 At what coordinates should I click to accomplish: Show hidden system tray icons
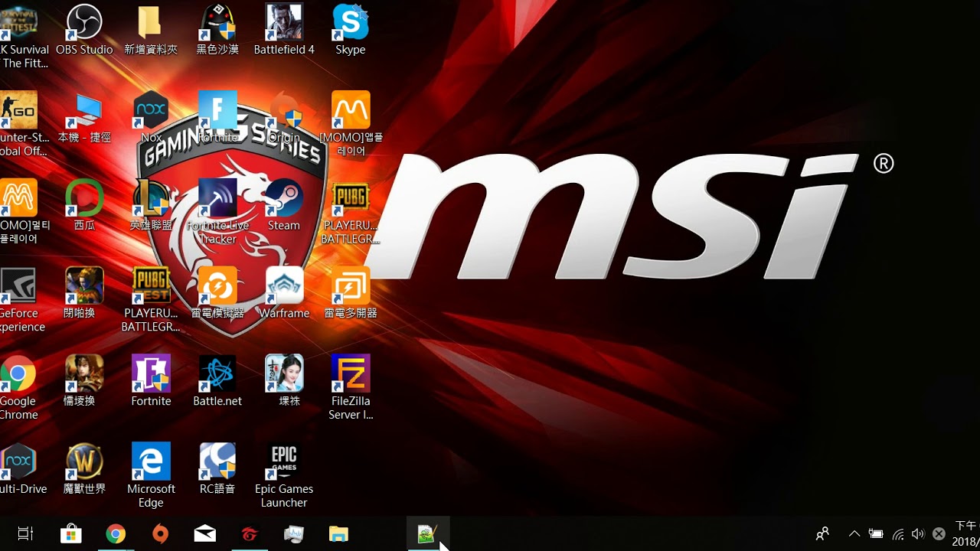pos(854,534)
